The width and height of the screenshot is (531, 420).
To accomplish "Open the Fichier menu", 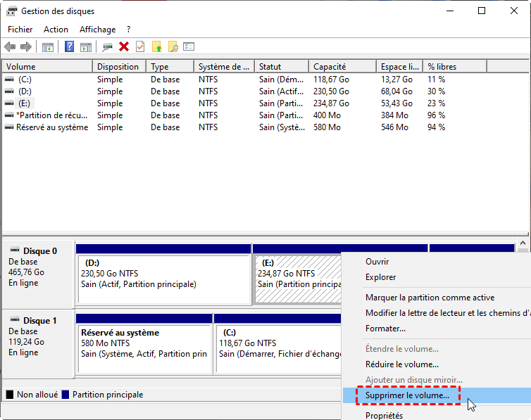I will [20, 30].
